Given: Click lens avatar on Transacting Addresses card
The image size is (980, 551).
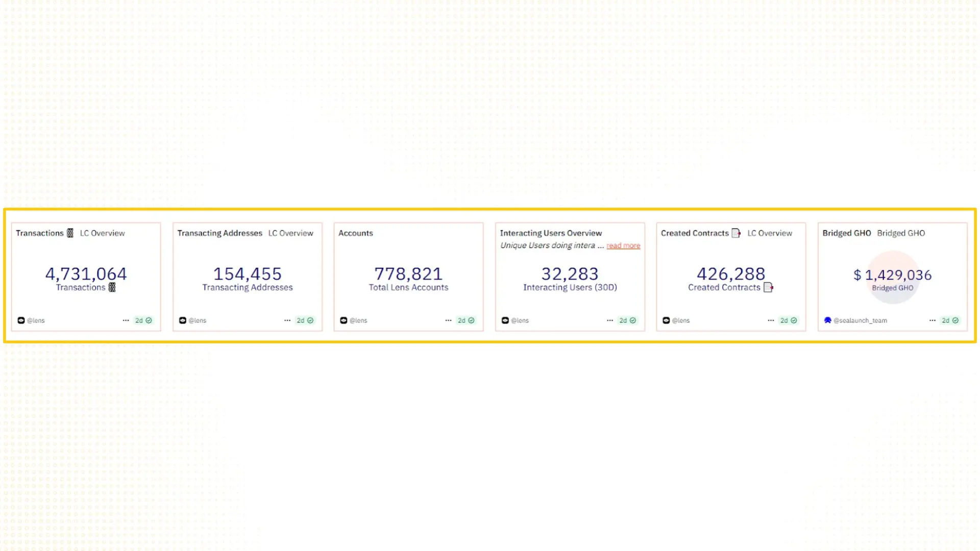Looking at the screenshot, I should pyautogui.click(x=183, y=320).
